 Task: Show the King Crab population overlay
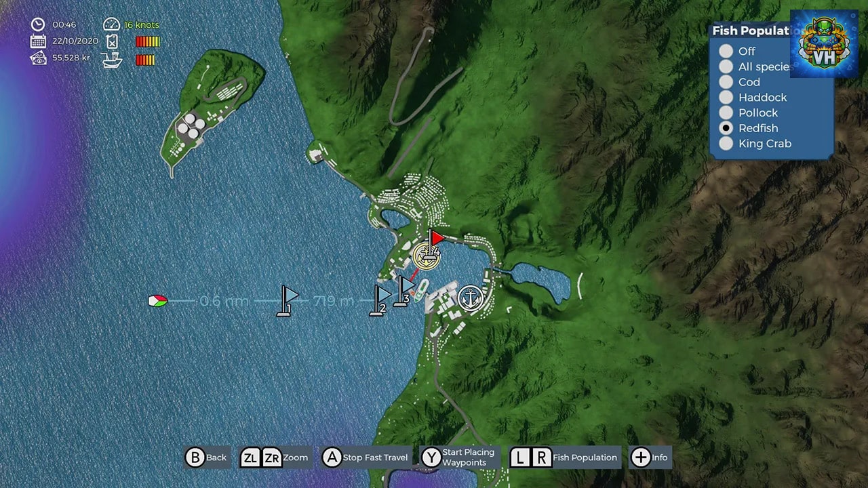(x=726, y=143)
